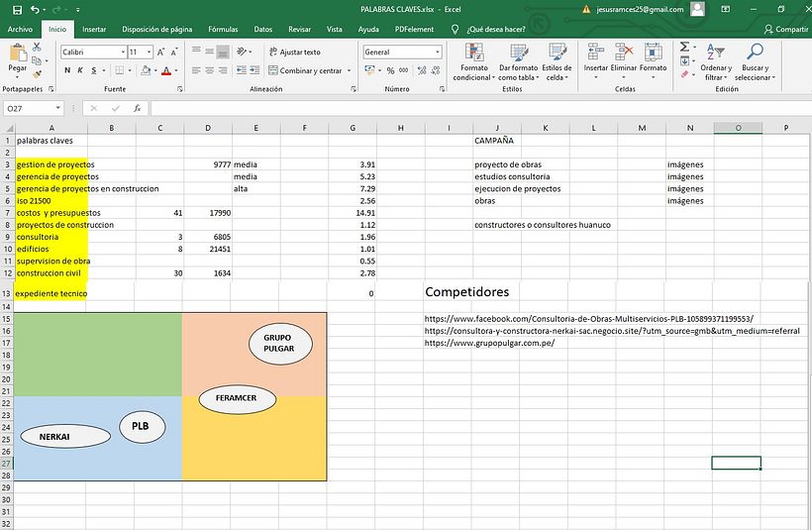
Task: Undo the last action
Action: pos(35,9)
